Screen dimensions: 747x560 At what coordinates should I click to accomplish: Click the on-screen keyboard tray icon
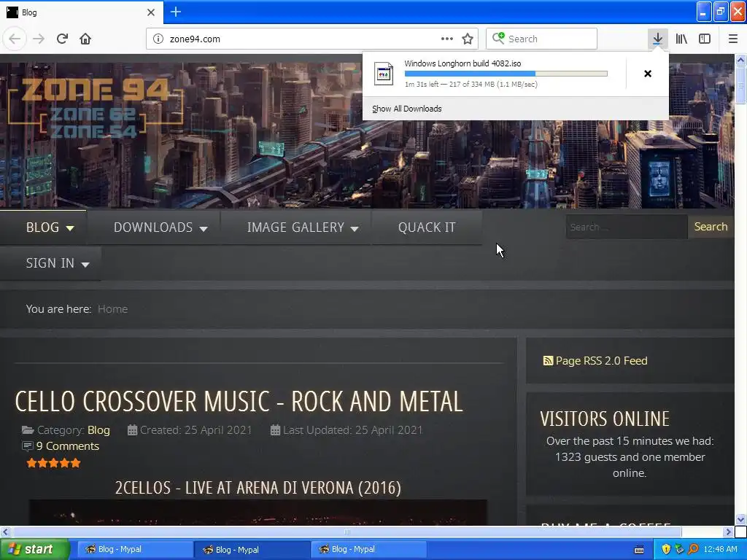coord(639,550)
